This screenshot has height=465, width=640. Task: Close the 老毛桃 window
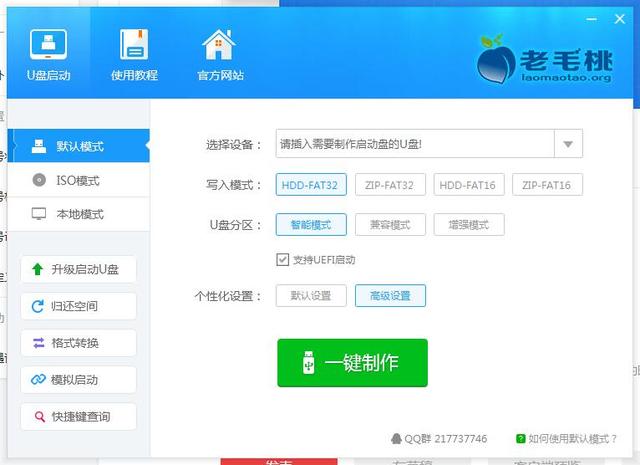[620, 19]
